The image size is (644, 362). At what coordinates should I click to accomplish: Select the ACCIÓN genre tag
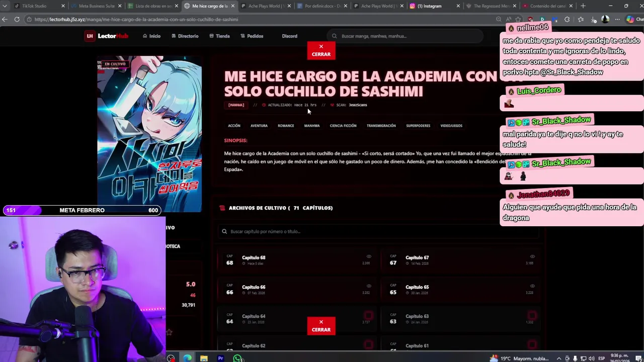[x=234, y=126]
